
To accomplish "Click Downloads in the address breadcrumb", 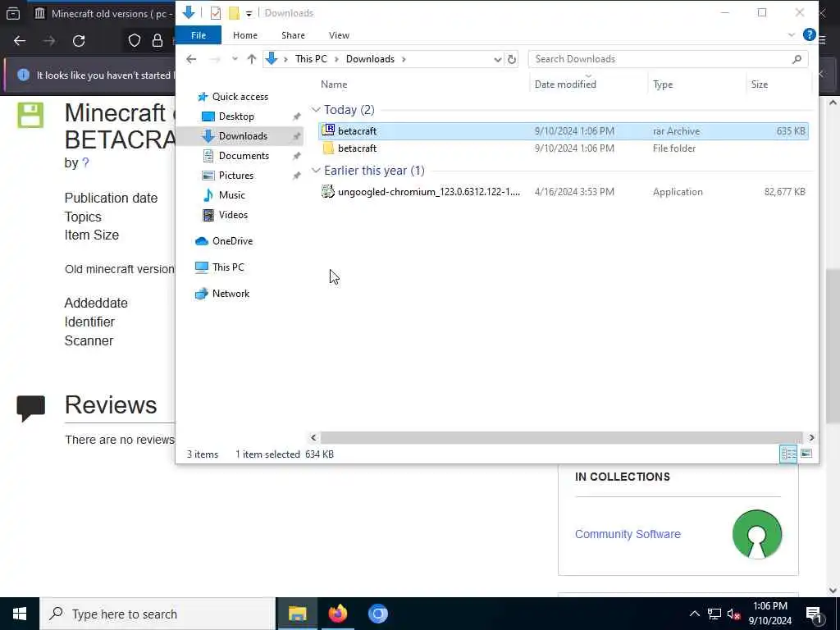I will tap(370, 59).
